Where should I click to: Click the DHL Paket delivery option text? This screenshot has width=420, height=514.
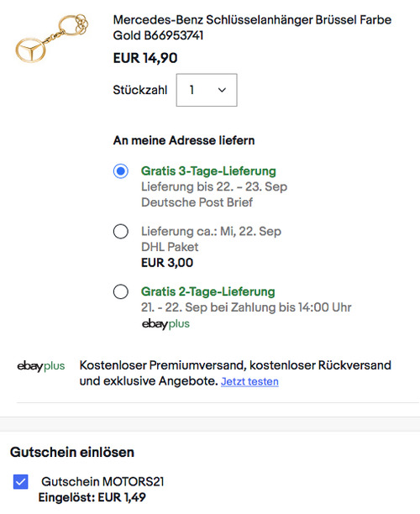[170, 247]
